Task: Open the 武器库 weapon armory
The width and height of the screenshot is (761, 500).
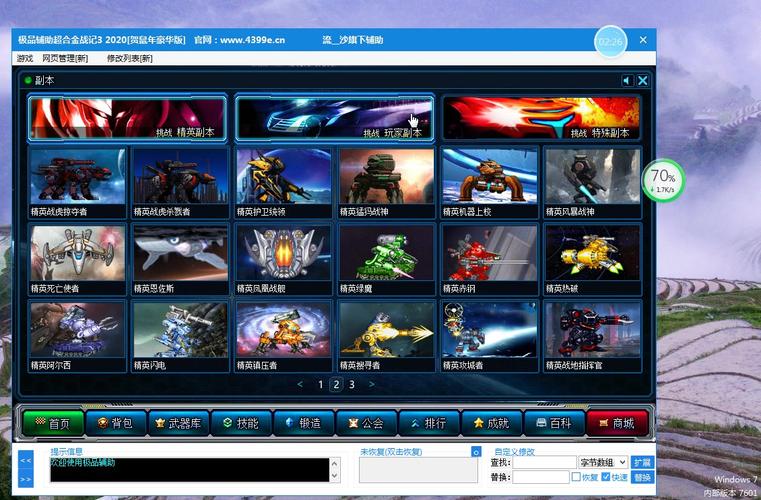Action: click(178, 423)
